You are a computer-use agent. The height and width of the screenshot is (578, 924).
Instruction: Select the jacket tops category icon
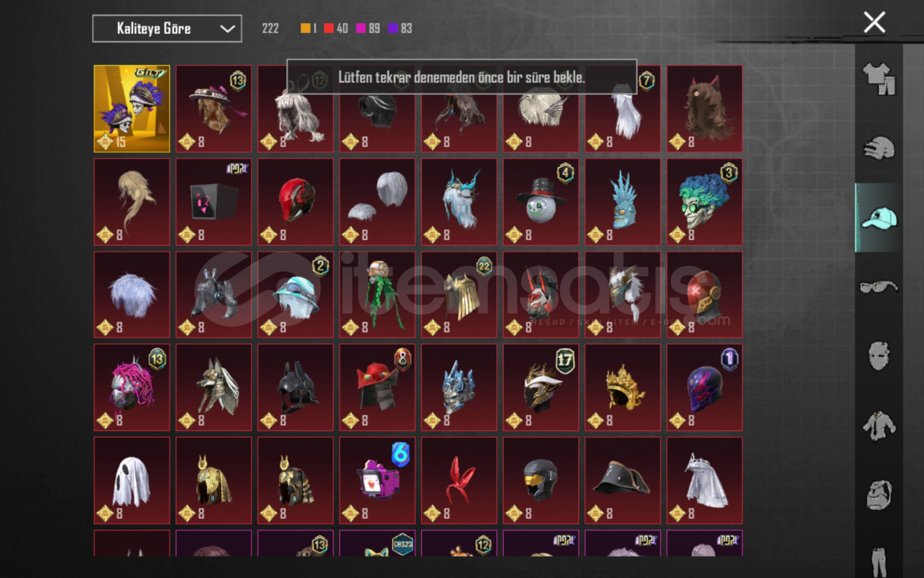point(879,425)
